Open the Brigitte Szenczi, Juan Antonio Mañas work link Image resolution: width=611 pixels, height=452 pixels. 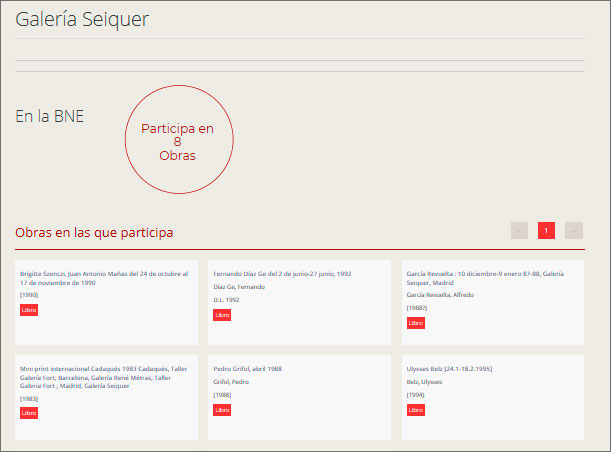tap(104, 278)
